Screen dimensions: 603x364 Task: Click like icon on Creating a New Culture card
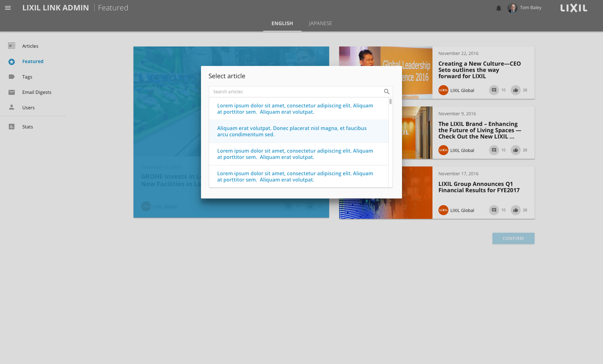[x=516, y=90]
